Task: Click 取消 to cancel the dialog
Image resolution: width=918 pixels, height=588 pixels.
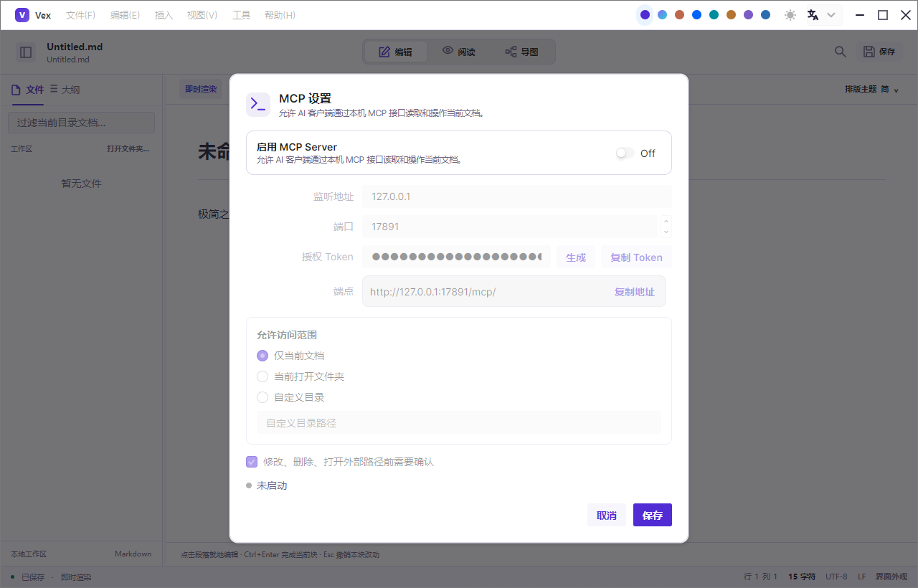Action: (x=607, y=515)
